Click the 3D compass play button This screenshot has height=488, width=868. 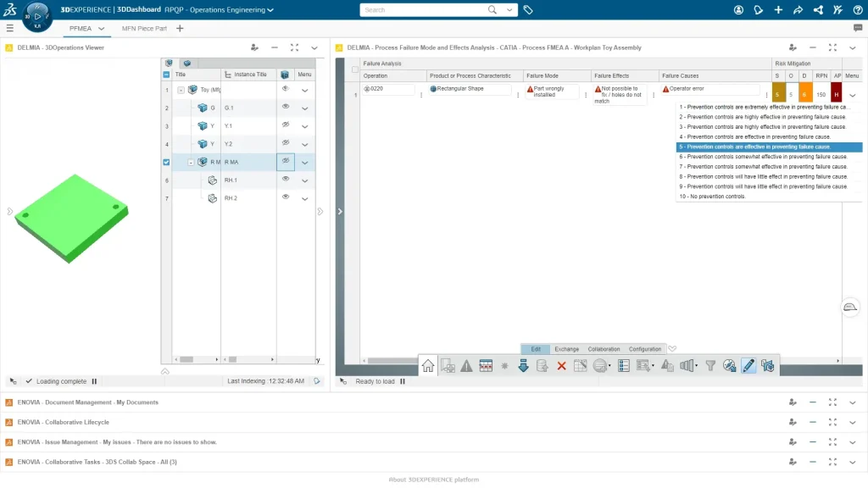coord(36,16)
